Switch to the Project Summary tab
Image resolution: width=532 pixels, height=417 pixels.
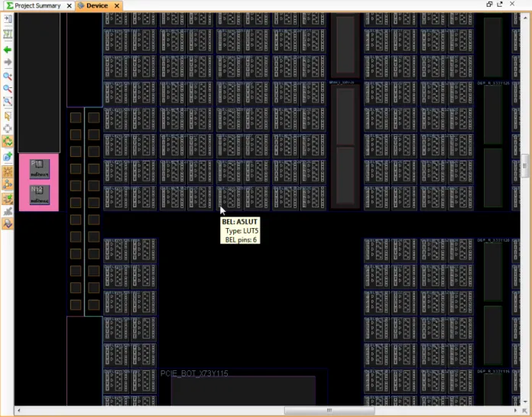pyautogui.click(x=37, y=6)
